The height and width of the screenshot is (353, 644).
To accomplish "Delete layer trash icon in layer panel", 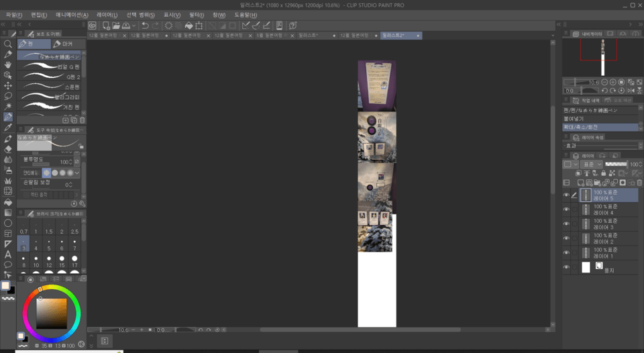I will coord(639,183).
